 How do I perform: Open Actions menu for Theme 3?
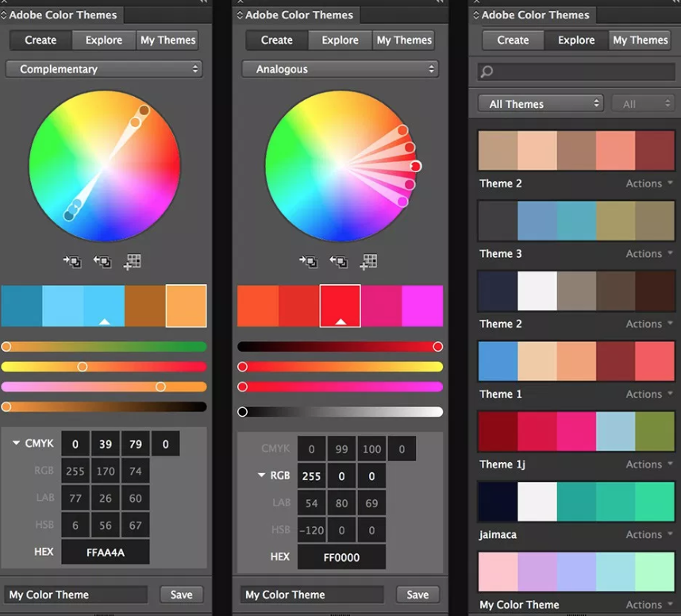[649, 254]
